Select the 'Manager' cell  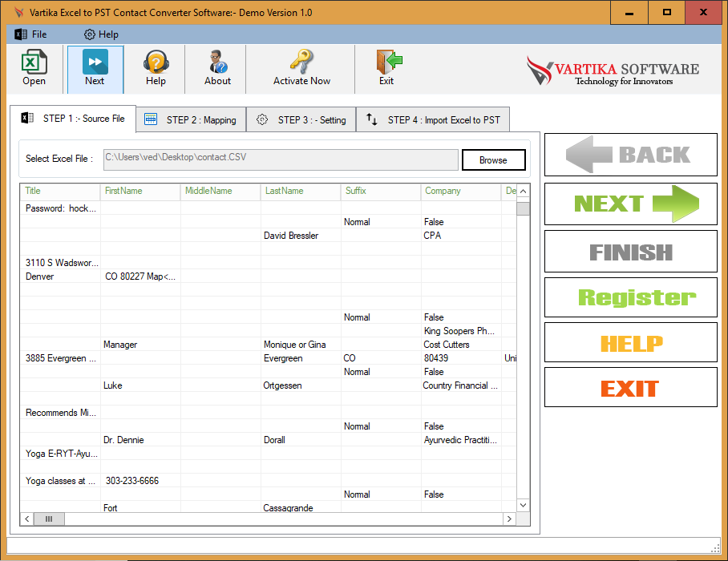pyautogui.click(x=140, y=345)
